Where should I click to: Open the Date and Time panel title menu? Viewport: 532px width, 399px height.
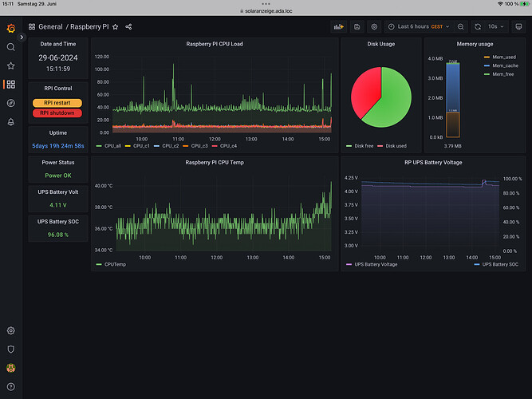tap(58, 44)
